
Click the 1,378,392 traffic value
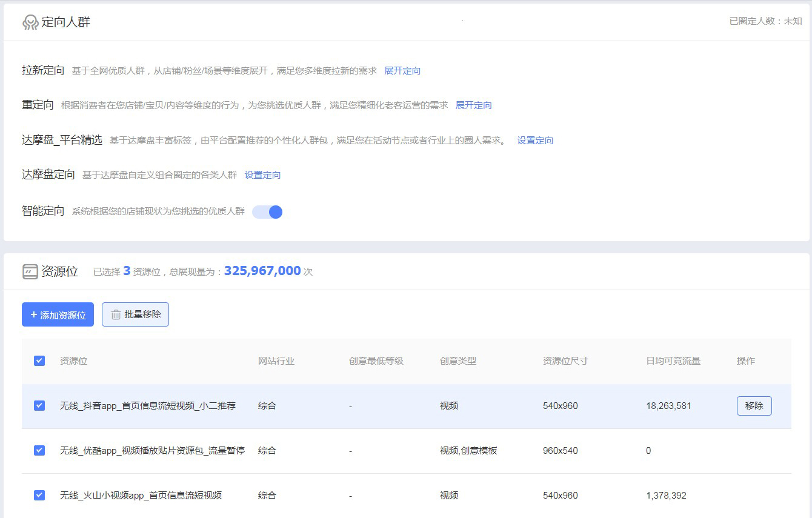(666, 495)
